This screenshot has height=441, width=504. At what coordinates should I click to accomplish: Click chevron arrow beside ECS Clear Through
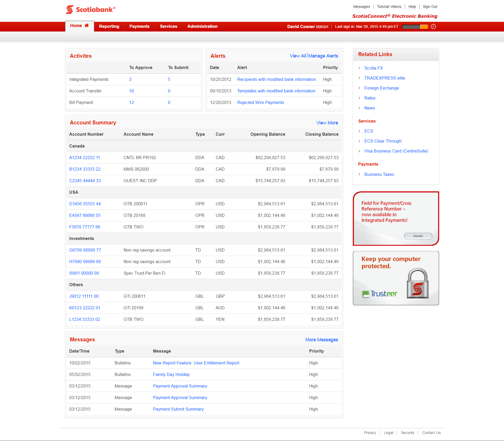point(359,141)
